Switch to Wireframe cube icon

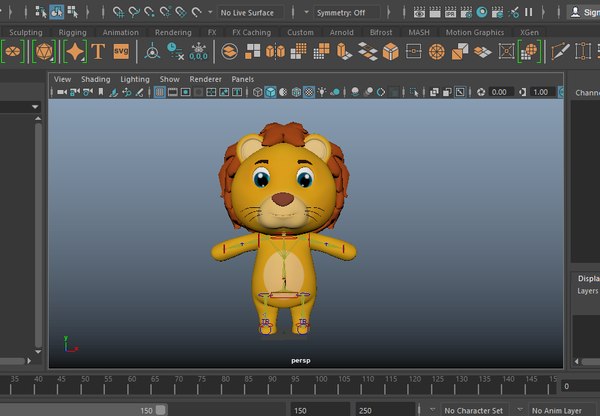(x=258, y=92)
